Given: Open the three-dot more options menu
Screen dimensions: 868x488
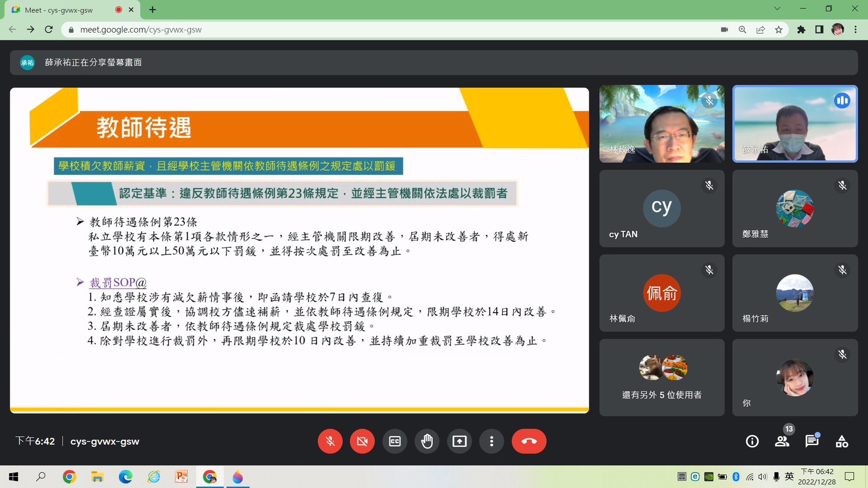Looking at the screenshot, I should (x=491, y=441).
